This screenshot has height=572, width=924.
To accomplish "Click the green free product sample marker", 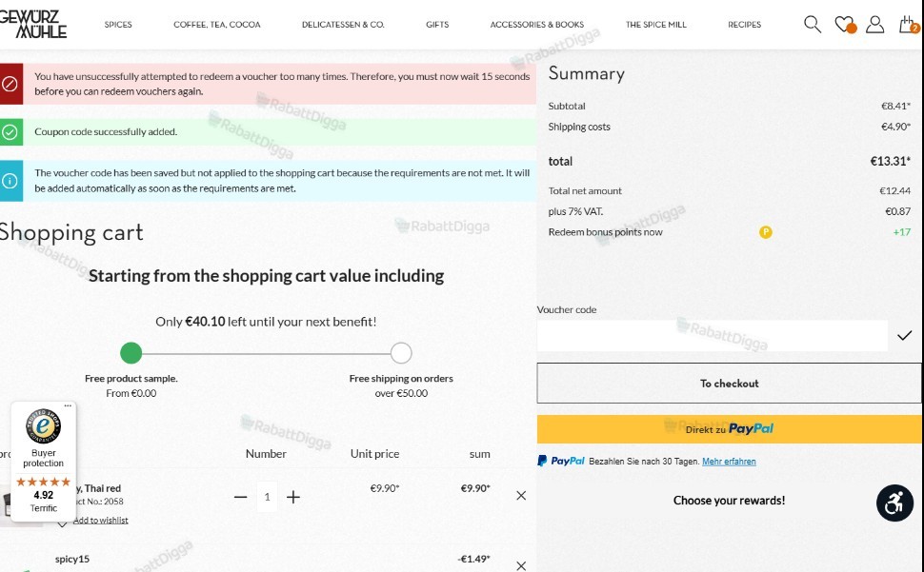I will pos(131,353).
